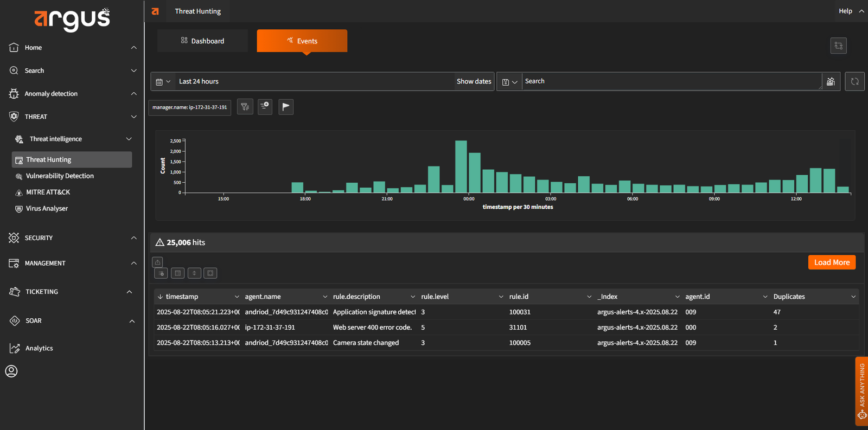Click the refresh icon beside the search bar
Viewport: 868px width, 430px height.
[854, 81]
